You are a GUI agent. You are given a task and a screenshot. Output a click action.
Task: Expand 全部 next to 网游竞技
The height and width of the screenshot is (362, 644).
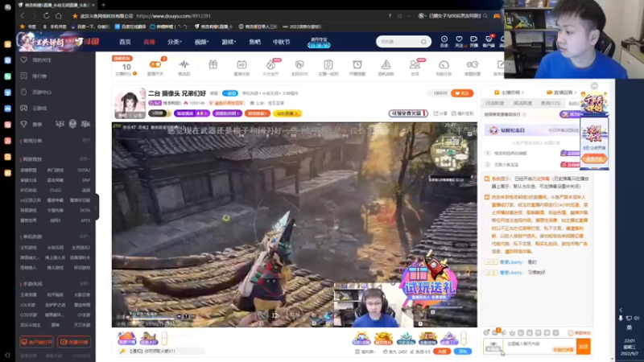click(x=85, y=159)
